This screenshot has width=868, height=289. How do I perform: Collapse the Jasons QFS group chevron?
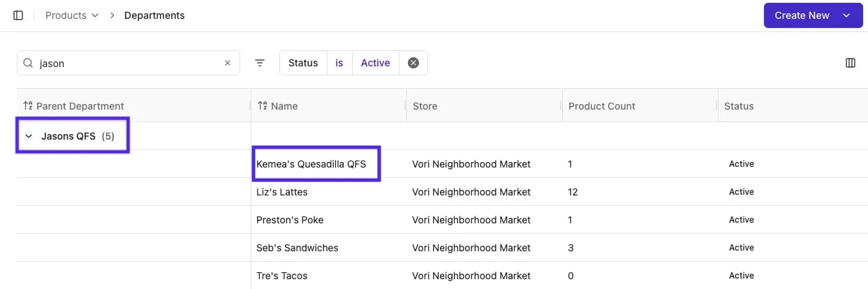(29, 136)
